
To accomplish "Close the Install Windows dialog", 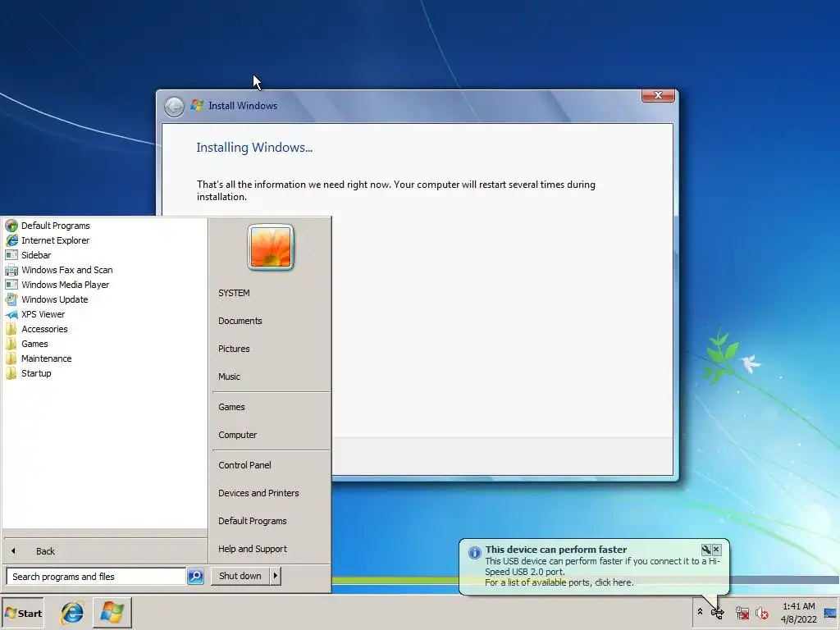I will (658, 95).
